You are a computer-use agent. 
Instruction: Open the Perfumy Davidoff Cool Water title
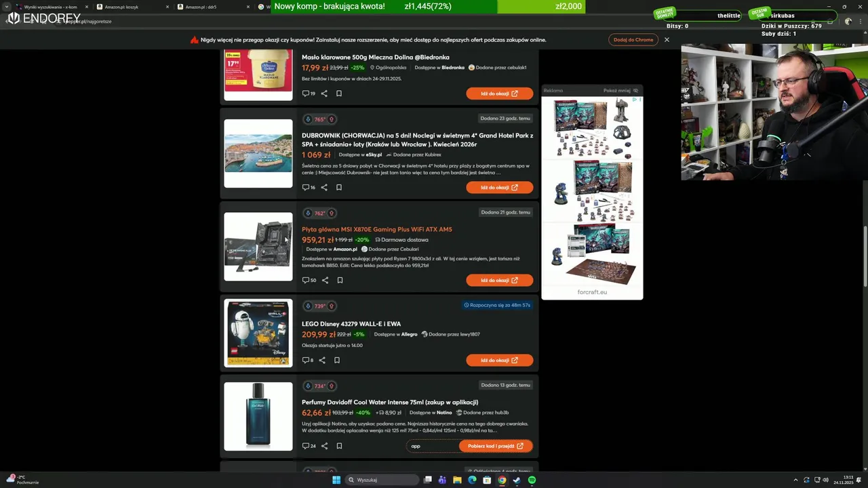click(390, 402)
